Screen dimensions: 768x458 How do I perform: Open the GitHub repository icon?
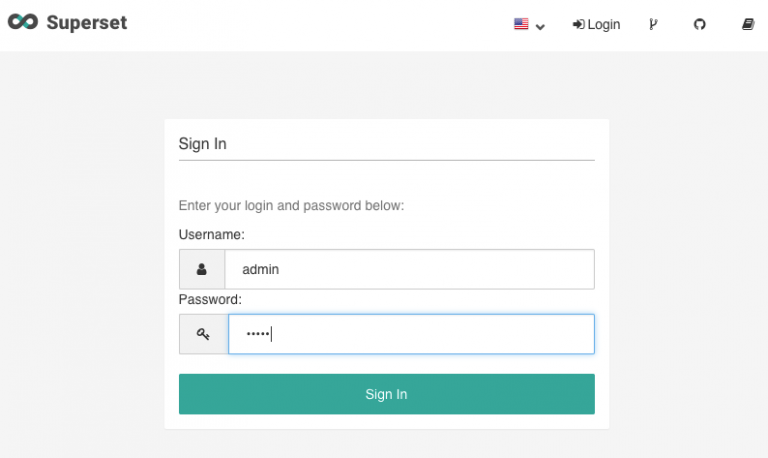pos(700,24)
